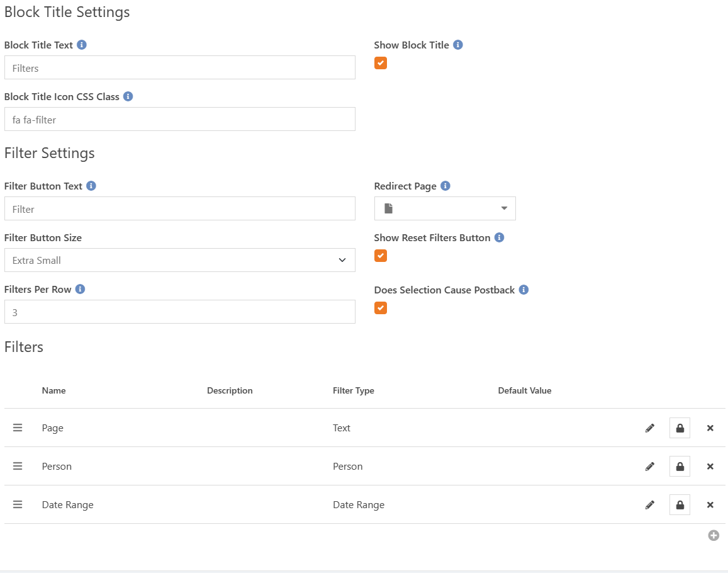Uncheck Show Reset Filters Button checkbox
This screenshot has width=728, height=573.
[381, 256]
